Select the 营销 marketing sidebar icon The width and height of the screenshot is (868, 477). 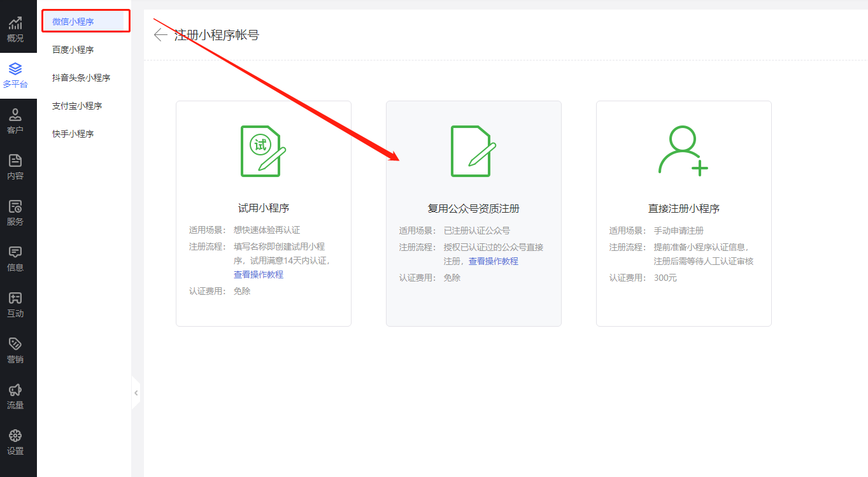coord(17,348)
